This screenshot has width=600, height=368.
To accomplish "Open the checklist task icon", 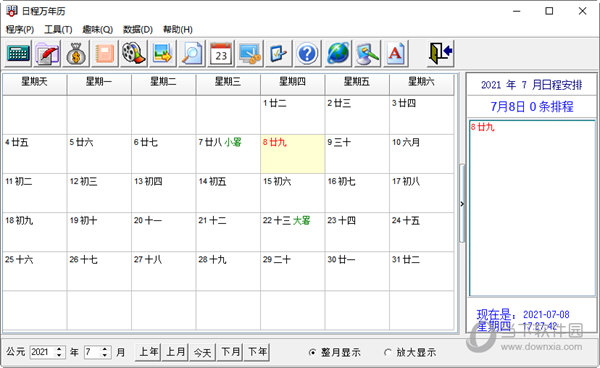I will [x=279, y=54].
